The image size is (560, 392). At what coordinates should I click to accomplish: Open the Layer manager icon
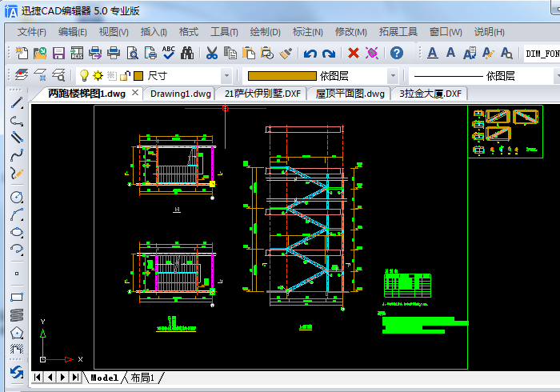[x=22, y=75]
